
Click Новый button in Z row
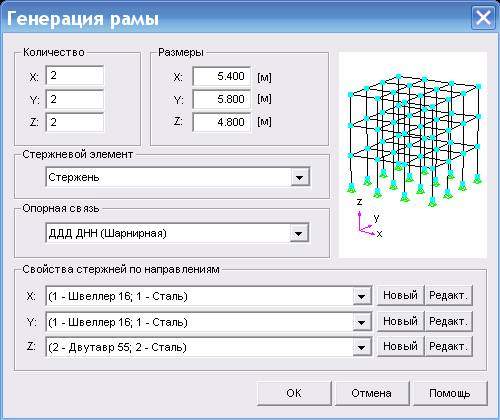400,347
